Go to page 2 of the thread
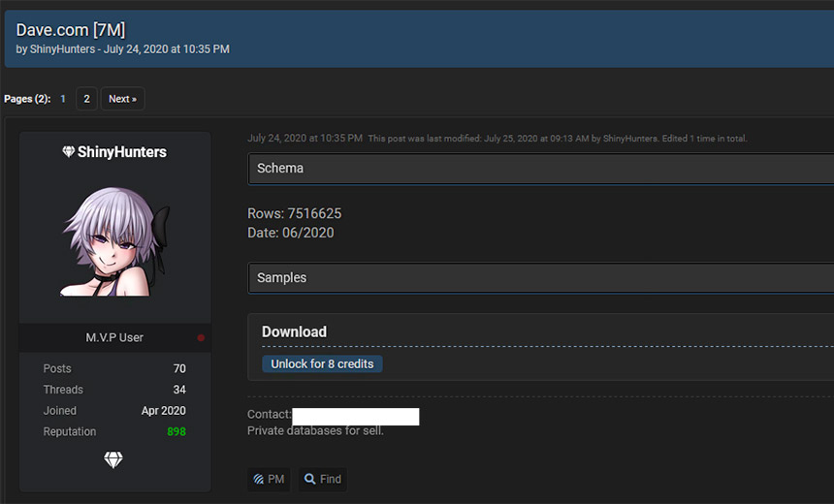 click(86, 99)
